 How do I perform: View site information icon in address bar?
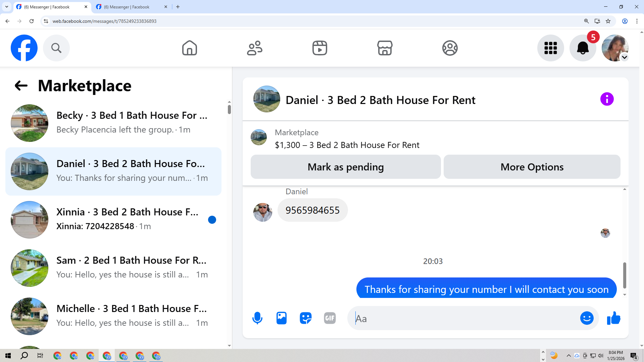46,21
